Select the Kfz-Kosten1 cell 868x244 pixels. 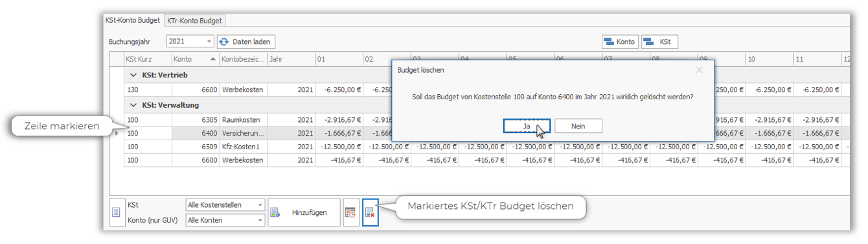point(243,147)
